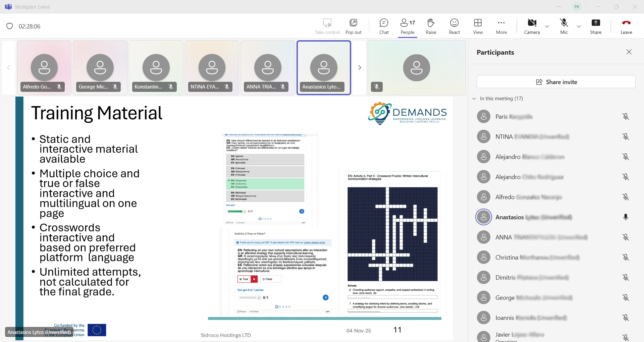Click the Share invite button

point(556,82)
